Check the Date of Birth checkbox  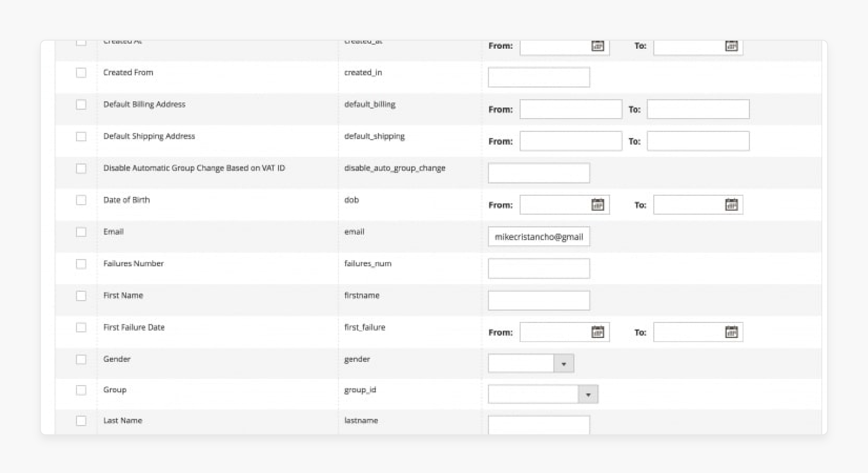pyautogui.click(x=81, y=200)
